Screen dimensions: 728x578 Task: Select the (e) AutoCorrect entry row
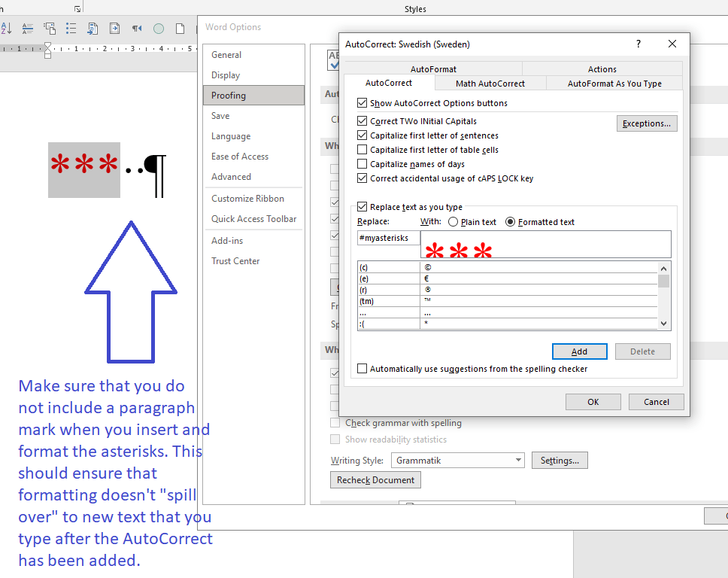click(x=508, y=278)
